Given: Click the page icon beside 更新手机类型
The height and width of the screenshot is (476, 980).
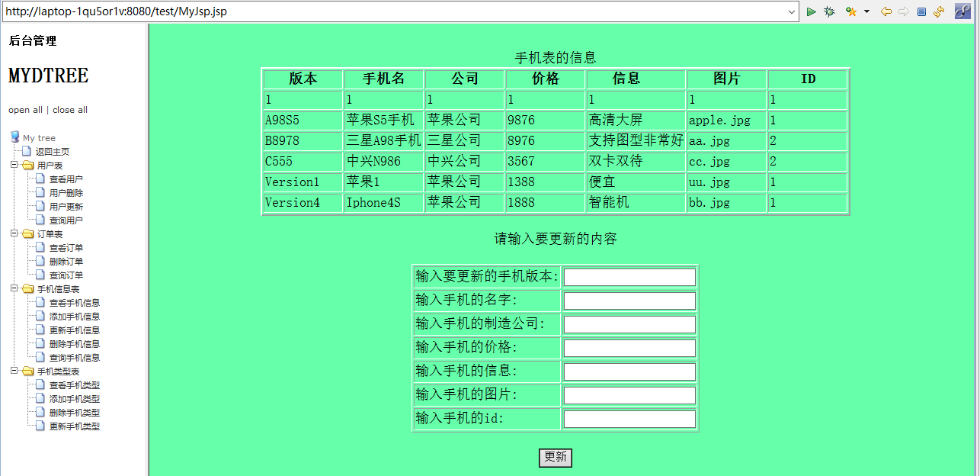Looking at the screenshot, I should coord(40,426).
